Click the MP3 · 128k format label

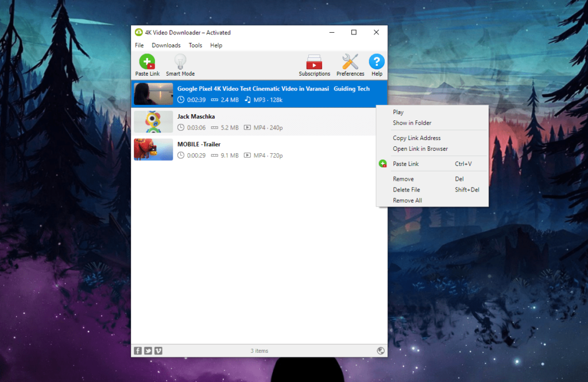[268, 100]
